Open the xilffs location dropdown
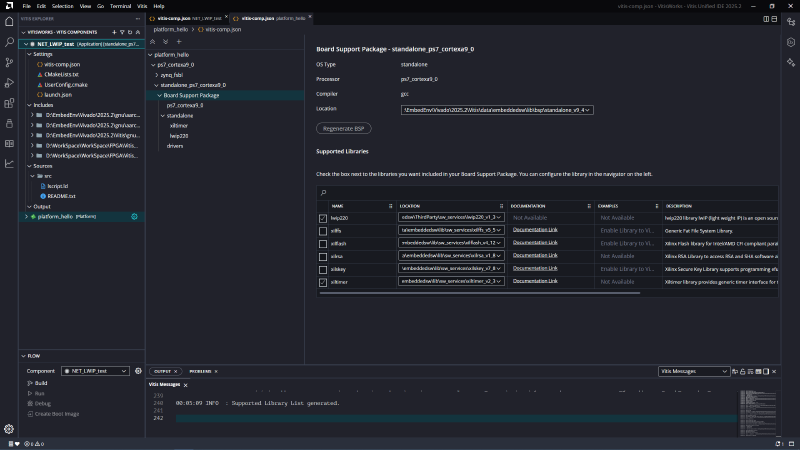Viewport: 800px width, 450px height. pyautogui.click(x=451, y=230)
